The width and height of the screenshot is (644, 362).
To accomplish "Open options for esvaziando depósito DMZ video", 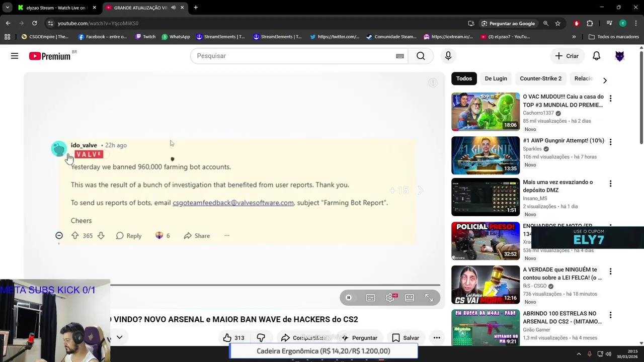I will click(610, 184).
